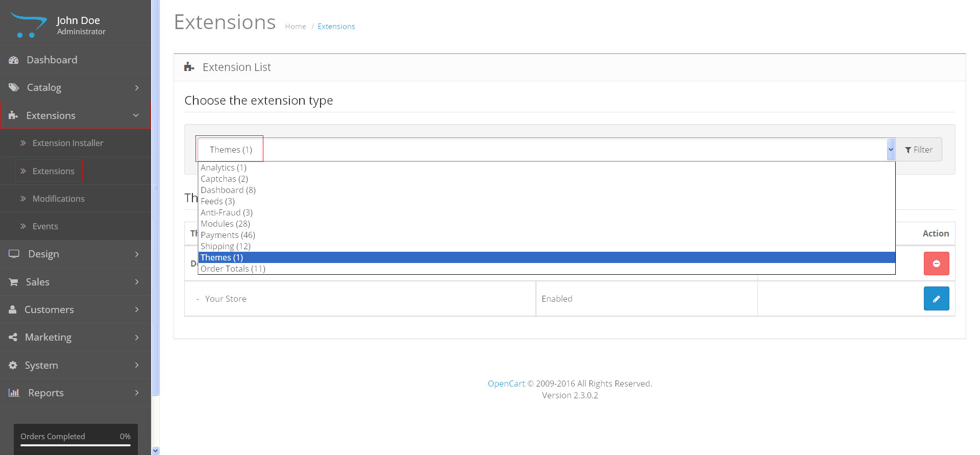The width and height of the screenshot is (980, 455).
Task: Pick Order Totals (11) option
Action: tap(233, 269)
